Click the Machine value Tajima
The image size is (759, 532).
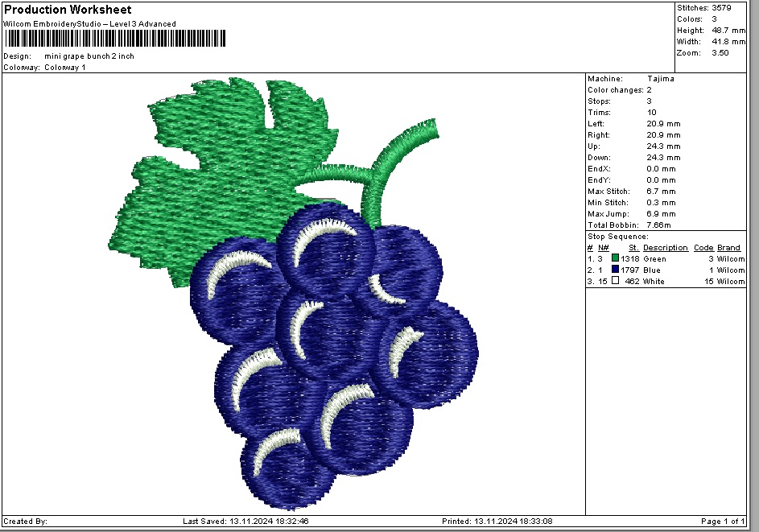tap(660, 79)
